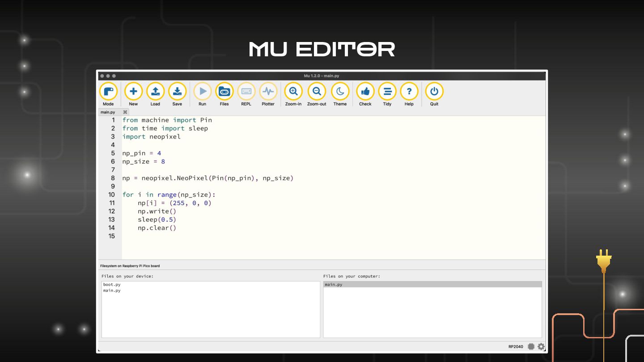The image size is (644, 362).
Task: Click the 'np[i] = (255, 0, 0)' line
Action: 174,203
